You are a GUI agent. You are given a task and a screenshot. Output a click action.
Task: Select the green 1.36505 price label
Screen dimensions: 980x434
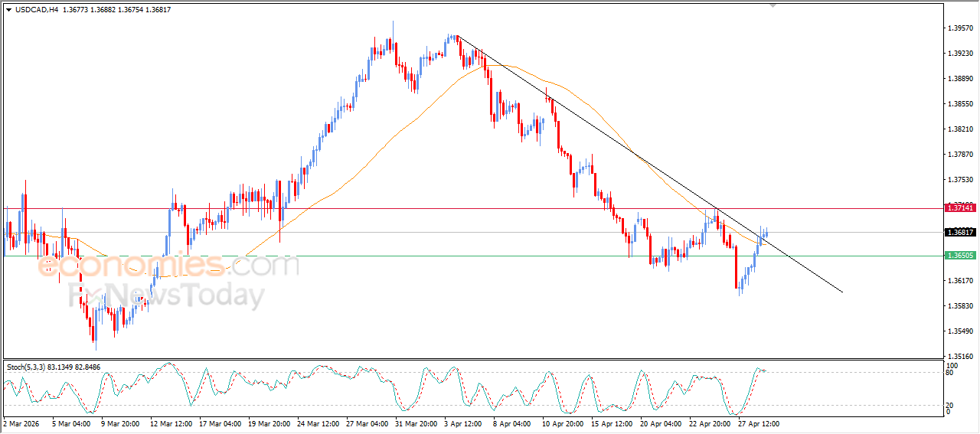(960, 256)
